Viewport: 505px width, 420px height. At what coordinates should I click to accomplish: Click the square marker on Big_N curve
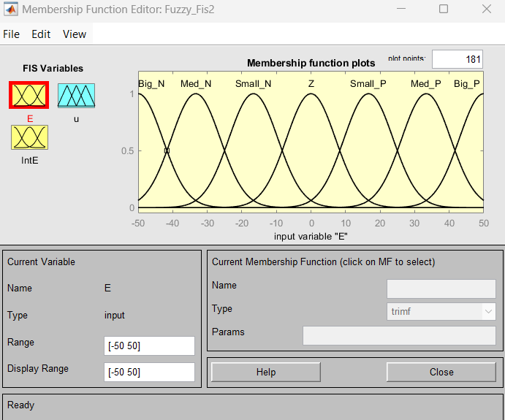pos(167,150)
